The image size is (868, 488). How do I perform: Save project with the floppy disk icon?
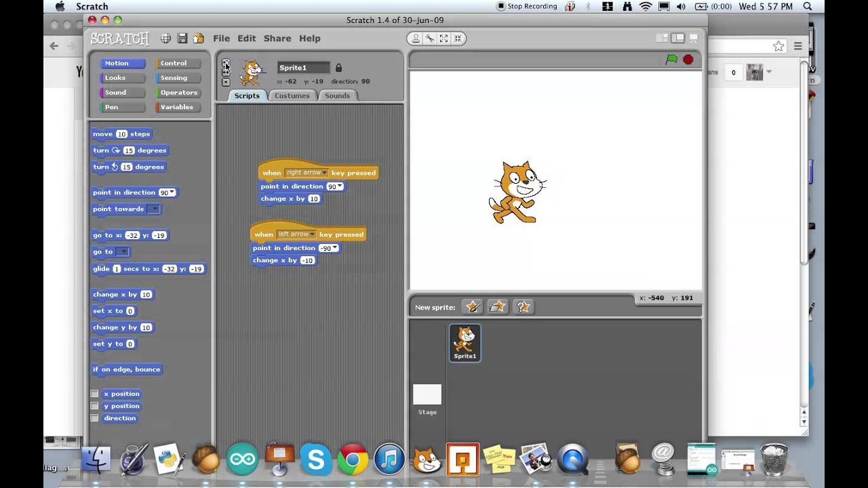pos(182,39)
